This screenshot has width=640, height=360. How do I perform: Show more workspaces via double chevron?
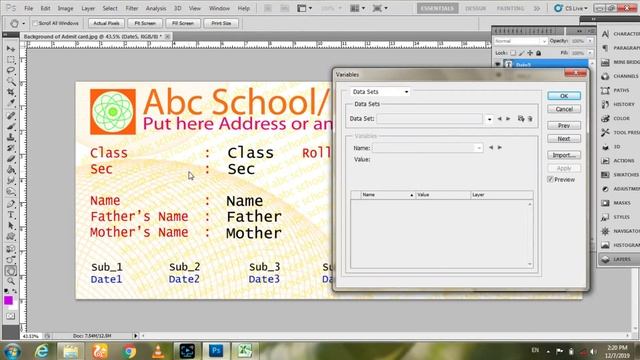point(537,8)
